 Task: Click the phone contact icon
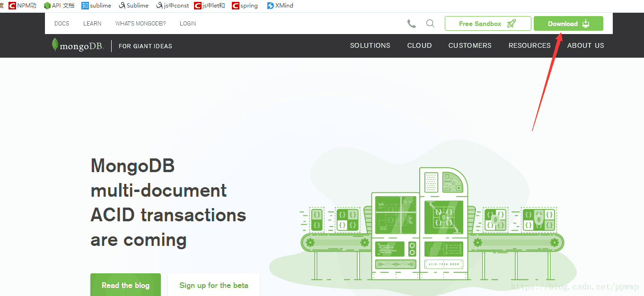click(412, 24)
